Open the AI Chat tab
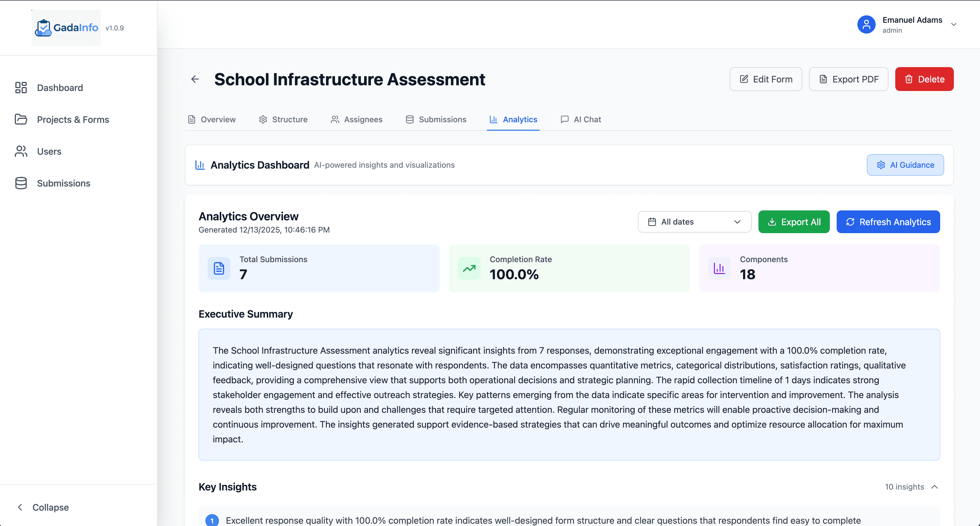Screen dimensions: 980x526 click(580, 119)
